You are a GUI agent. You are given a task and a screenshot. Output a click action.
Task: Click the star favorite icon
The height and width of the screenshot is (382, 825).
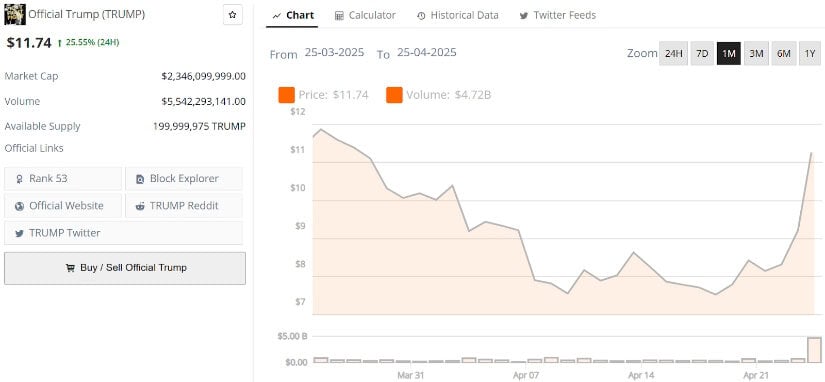coord(233,15)
